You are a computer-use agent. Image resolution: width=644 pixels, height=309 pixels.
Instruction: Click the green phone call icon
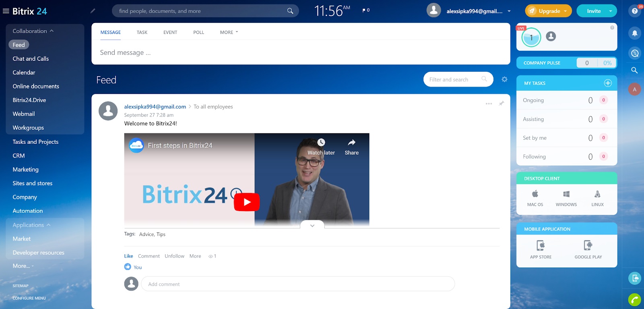(634, 299)
